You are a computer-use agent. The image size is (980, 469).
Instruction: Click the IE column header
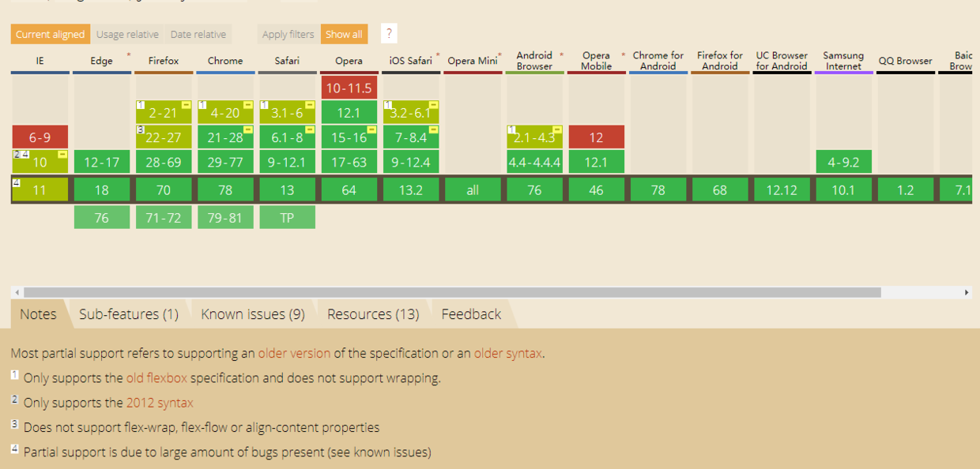coord(40,61)
